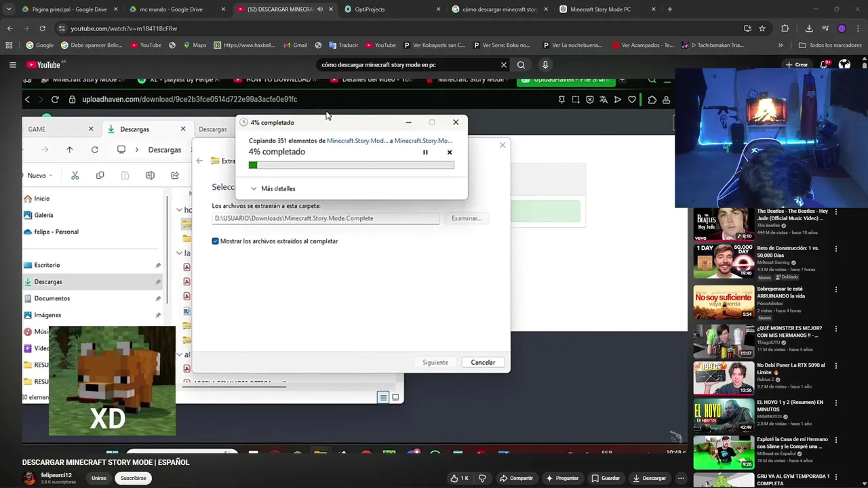The height and width of the screenshot is (488, 868).
Task: Open options for The Beatles Hey Jude video
Action: (x=835, y=212)
